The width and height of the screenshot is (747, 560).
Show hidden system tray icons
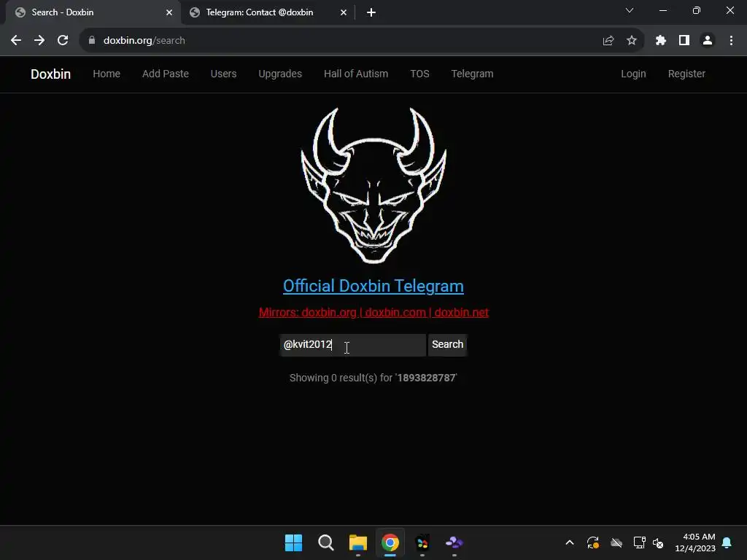pos(569,542)
